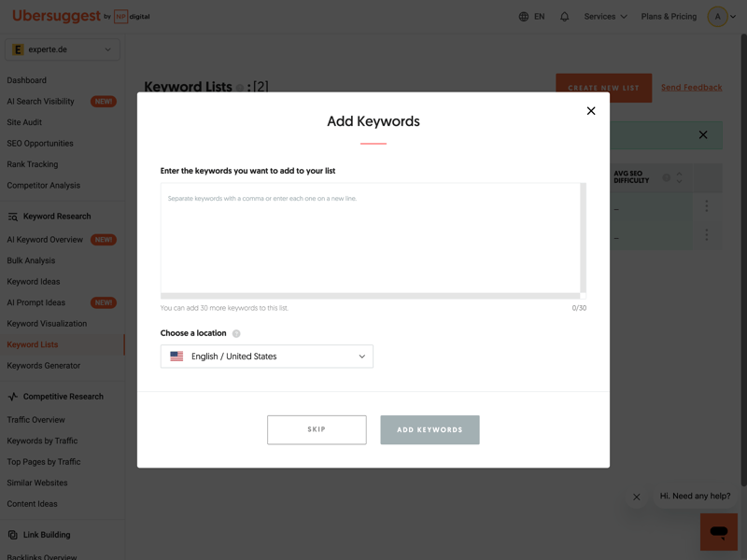Click the textarea vertical scrollbar
The width and height of the screenshot is (747, 560).
584,238
